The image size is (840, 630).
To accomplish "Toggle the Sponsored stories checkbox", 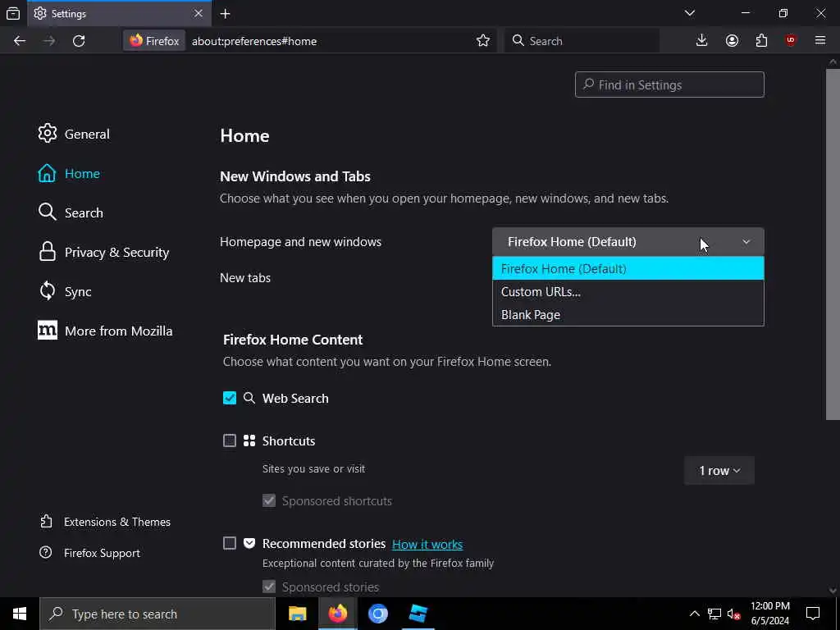I will point(269,586).
